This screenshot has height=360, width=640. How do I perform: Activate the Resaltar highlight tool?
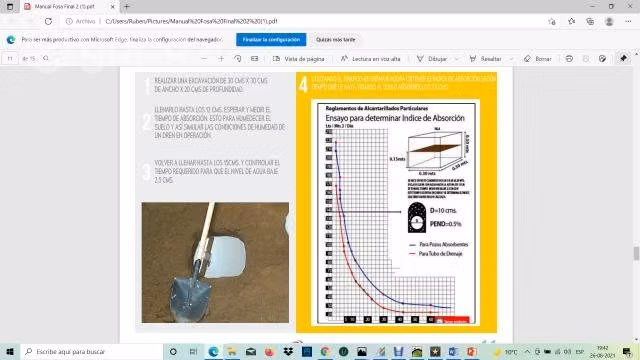click(x=485, y=59)
